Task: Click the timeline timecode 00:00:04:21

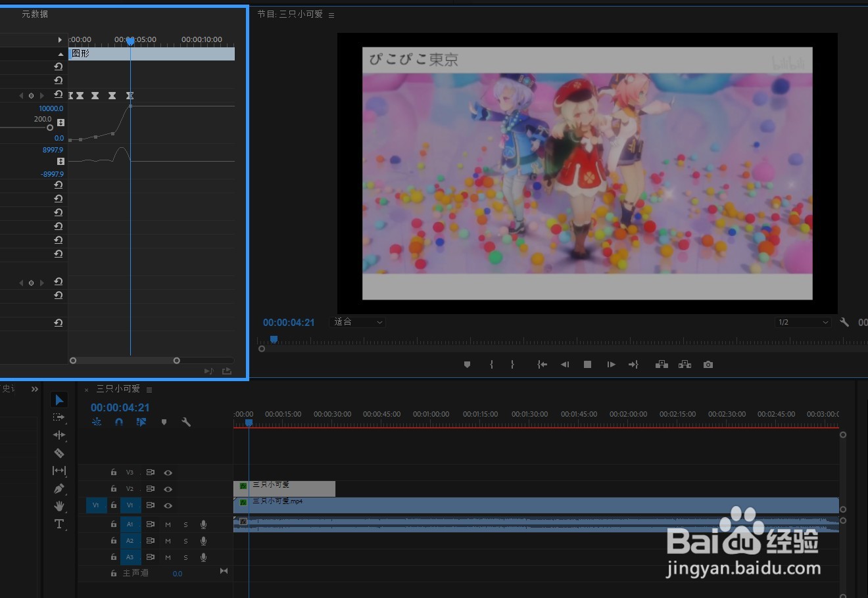Action: pyautogui.click(x=120, y=407)
